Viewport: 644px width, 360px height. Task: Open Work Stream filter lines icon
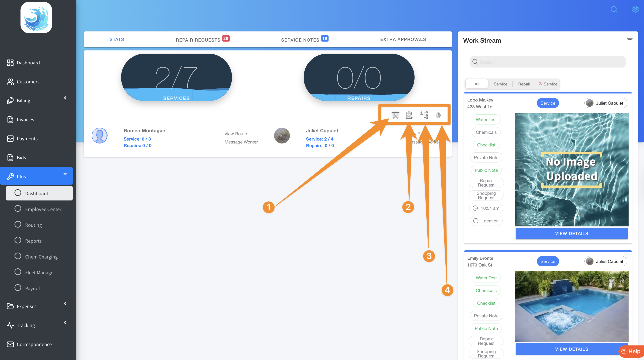click(629, 40)
